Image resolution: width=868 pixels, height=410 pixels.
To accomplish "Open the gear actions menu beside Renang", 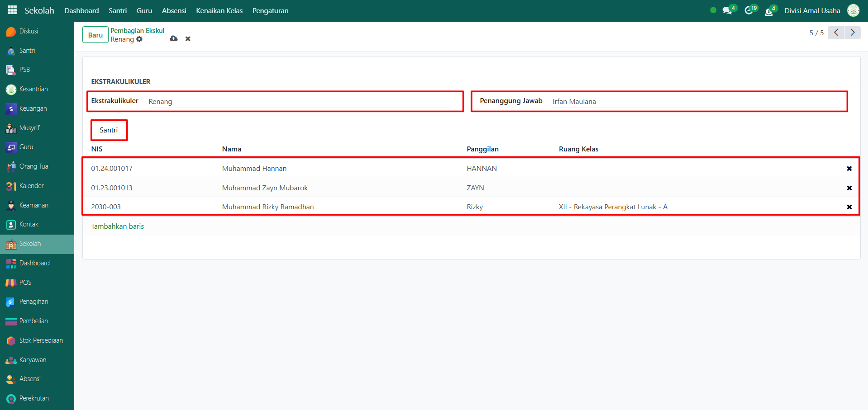I will coord(139,39).
